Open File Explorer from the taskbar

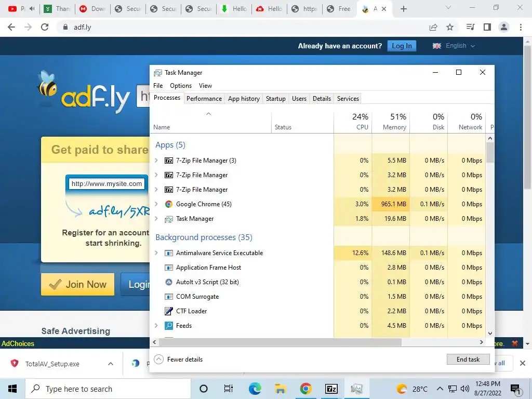click(280, 389)
